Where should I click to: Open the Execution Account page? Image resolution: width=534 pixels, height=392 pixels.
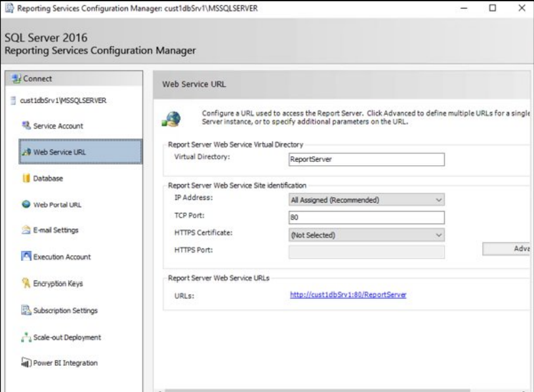pos(62,257)
